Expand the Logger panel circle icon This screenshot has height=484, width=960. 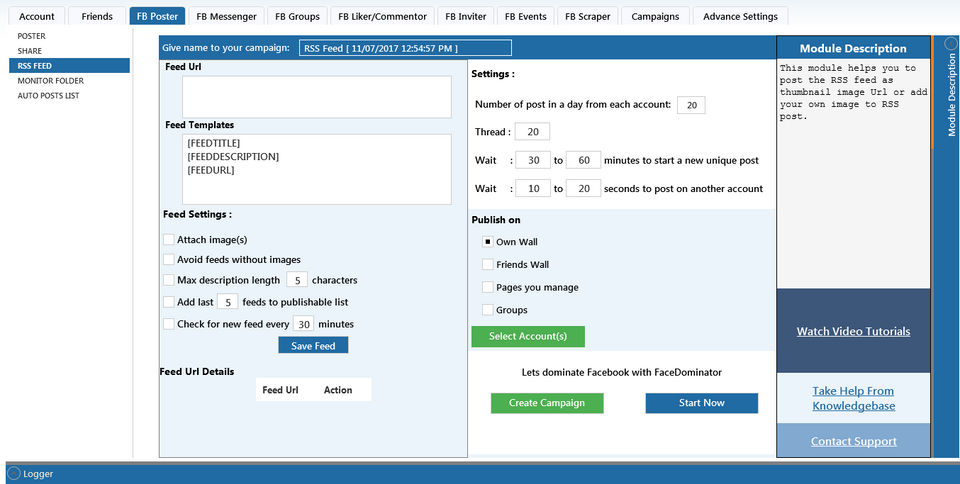(14, 474)
